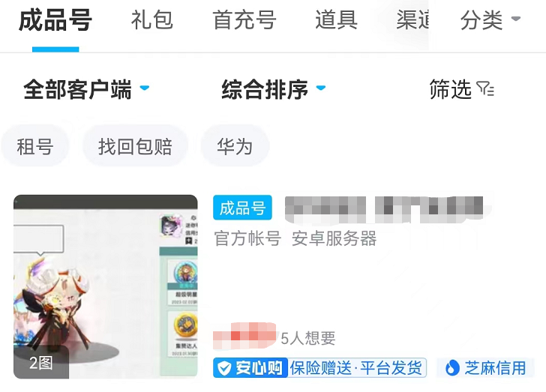Screen dimensions: 546x392
Task: Toggle the 华为 filter chip
Action: pyautogui.click(x=235, y=146)
